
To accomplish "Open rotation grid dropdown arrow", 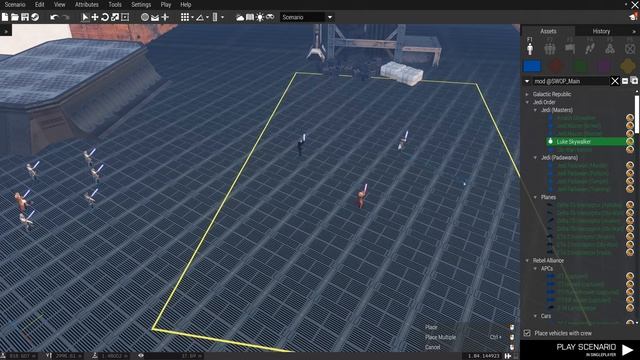I will point(207,18).
